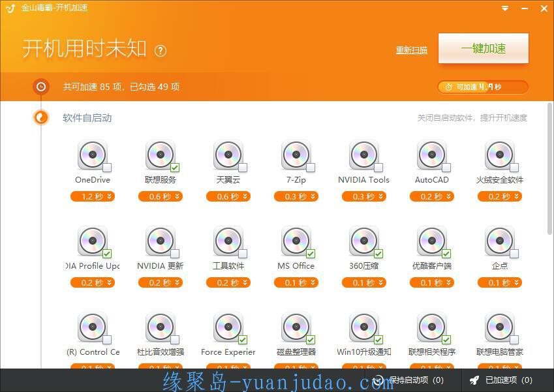
Task: Click the help question mark beside 开机用时未知
Action: point(161,51)
